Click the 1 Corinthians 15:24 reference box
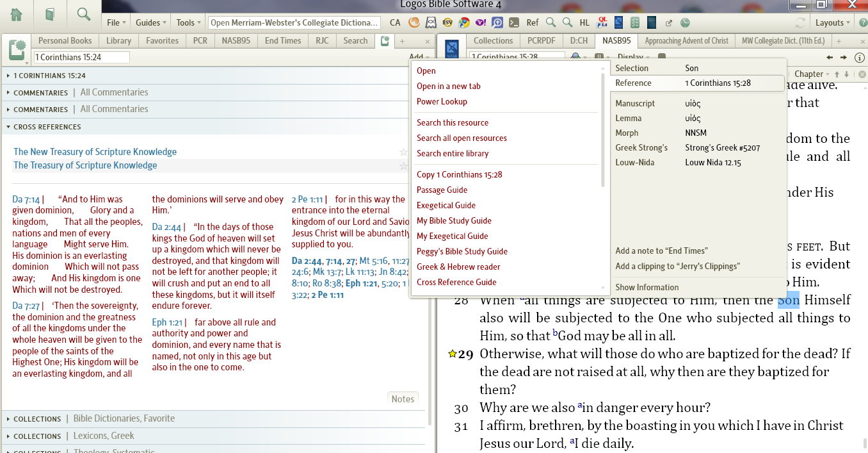The height and width of the screenshot is (453, 868). 81,57
